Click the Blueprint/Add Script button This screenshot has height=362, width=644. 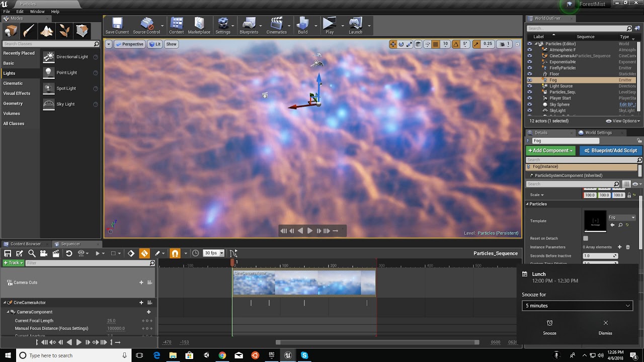611,150
